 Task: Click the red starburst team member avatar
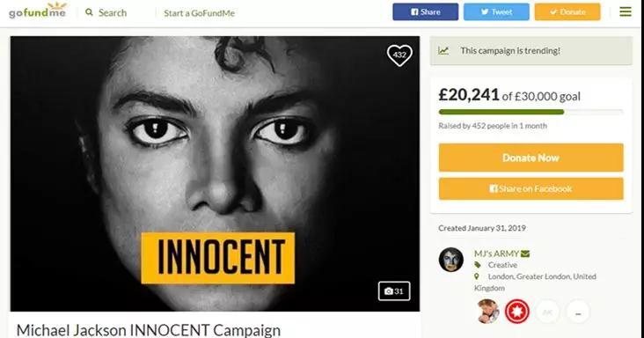(516, 312)
